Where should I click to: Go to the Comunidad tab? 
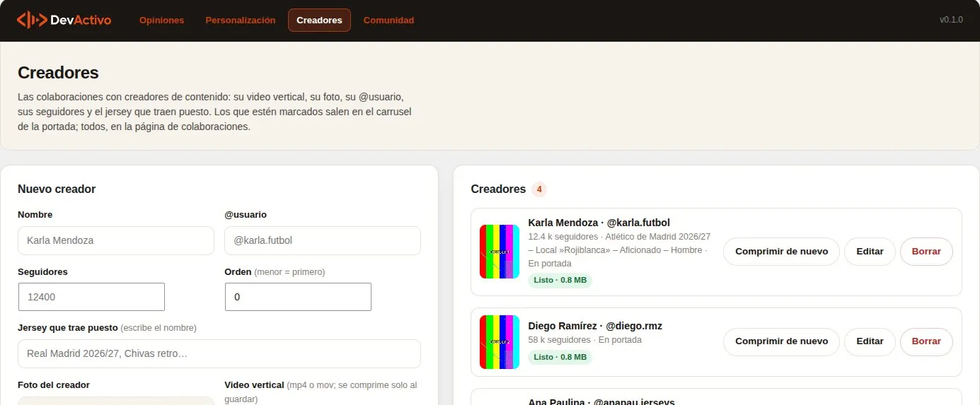388,20
